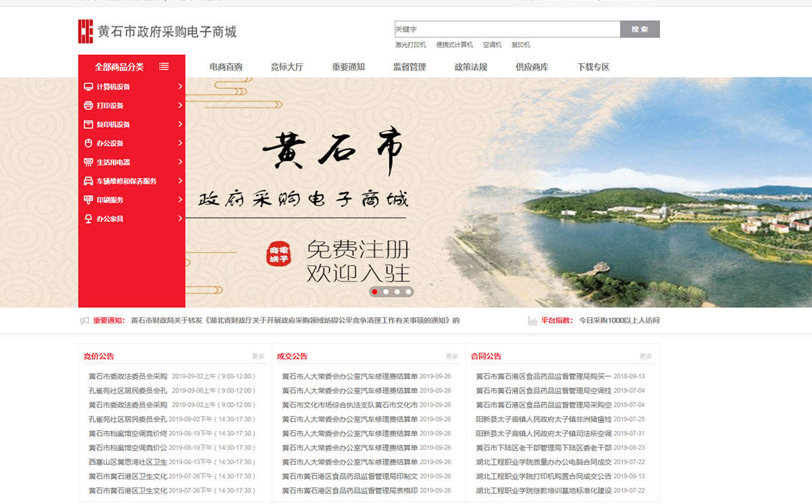This screenshot has width=812, height=504.
Task: Click the list icon beside 全部商品分类
Action: (164, 66)
